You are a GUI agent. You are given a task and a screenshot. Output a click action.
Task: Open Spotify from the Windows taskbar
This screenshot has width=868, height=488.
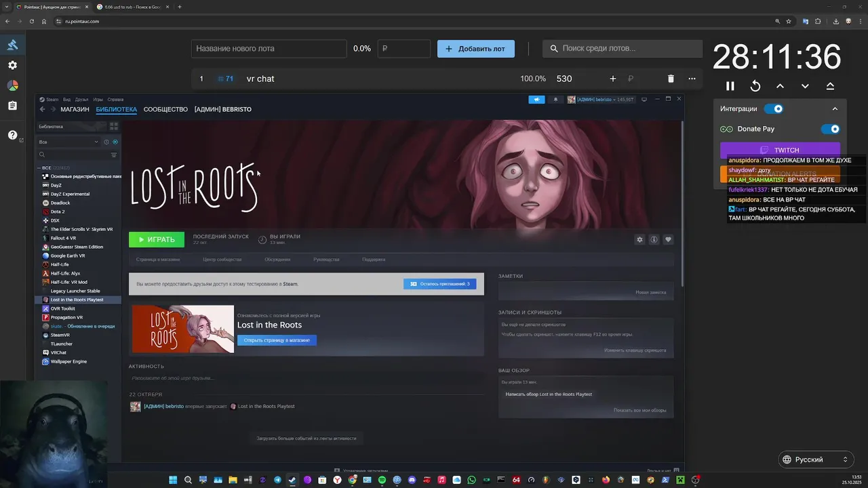382,480
